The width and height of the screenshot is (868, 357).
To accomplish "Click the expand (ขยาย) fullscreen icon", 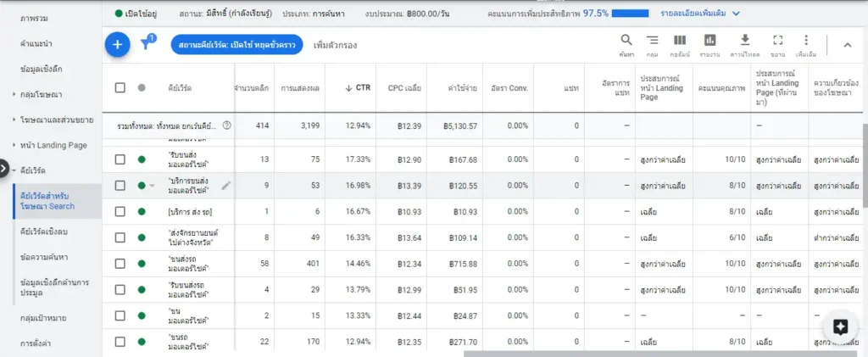I will [x=778, y=41].
